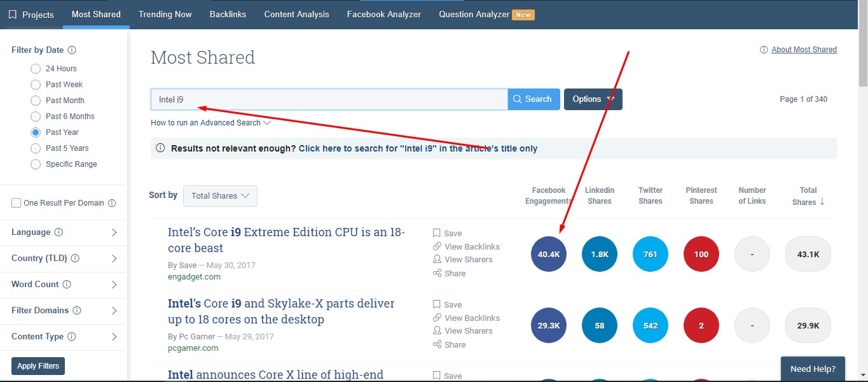
Task: Open the pcgamer.com domain link
Action: coord(193,348)
